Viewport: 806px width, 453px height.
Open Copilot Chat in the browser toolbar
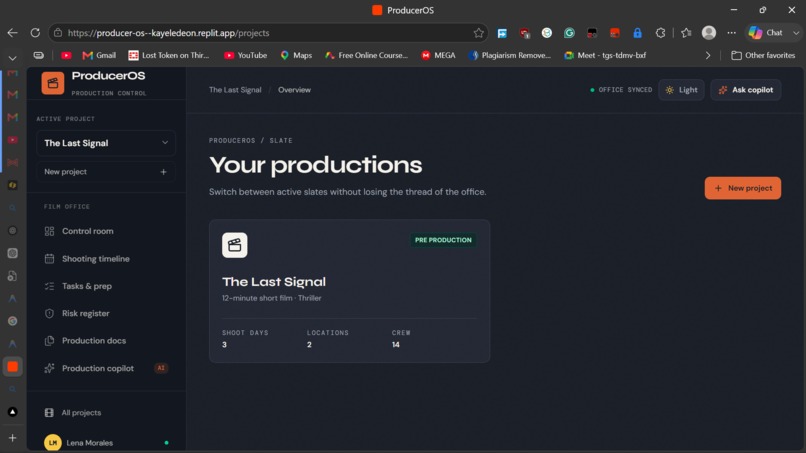coord(768,33)
